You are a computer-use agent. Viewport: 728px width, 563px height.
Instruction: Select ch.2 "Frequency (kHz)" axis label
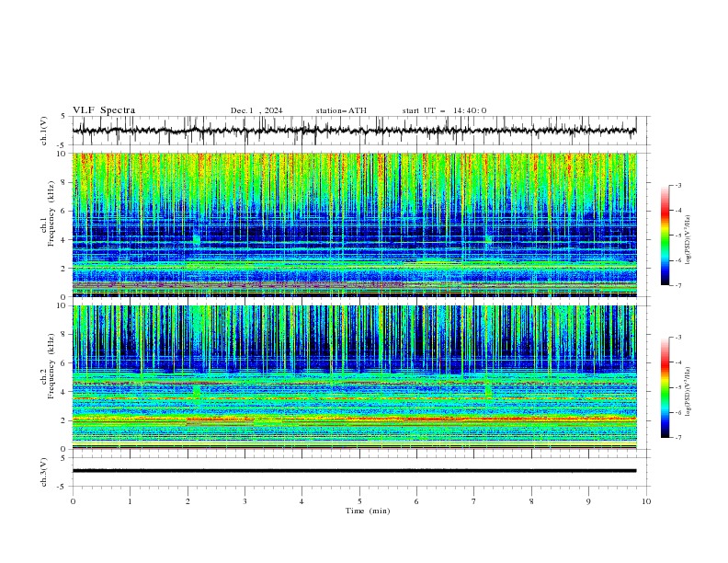pos(51,366)
